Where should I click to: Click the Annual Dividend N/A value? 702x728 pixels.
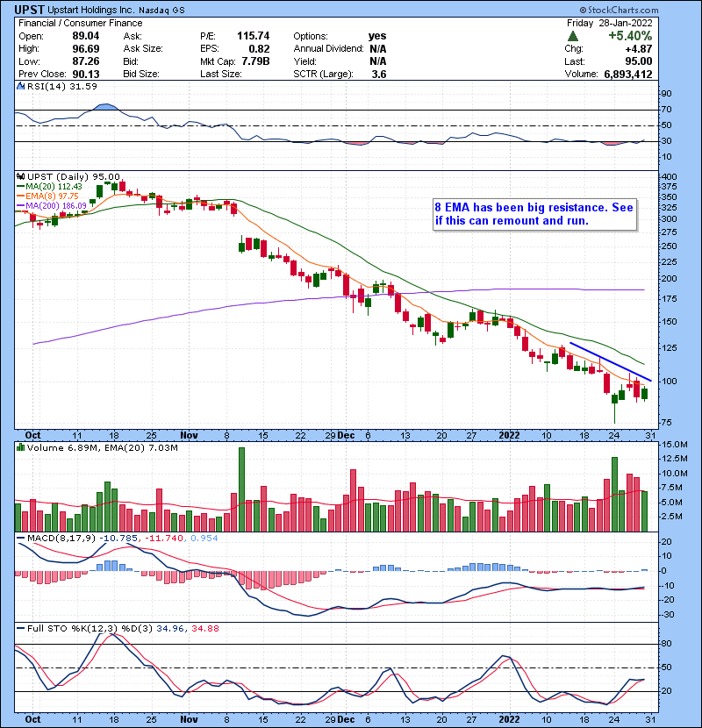377,49
